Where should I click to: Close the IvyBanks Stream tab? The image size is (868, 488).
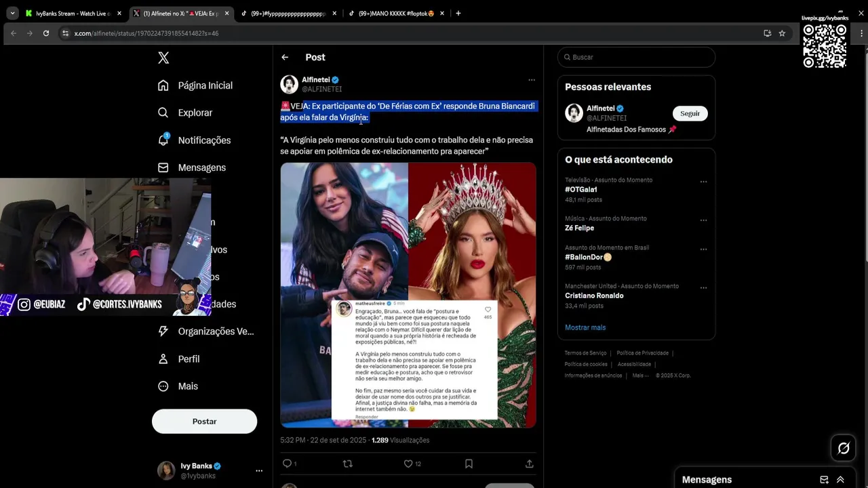[119, 13]
